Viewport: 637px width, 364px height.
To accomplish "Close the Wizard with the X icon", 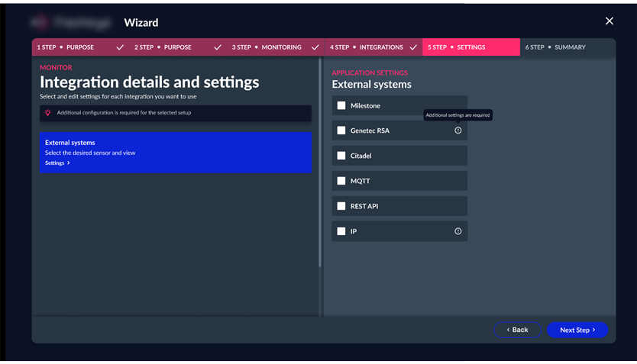I will [609, 21].
